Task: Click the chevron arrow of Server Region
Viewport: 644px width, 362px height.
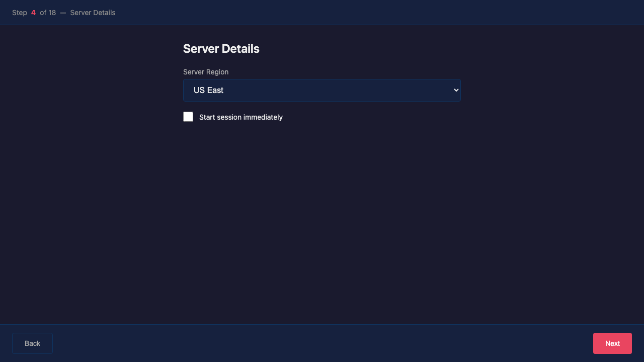Action: point(456,90)
